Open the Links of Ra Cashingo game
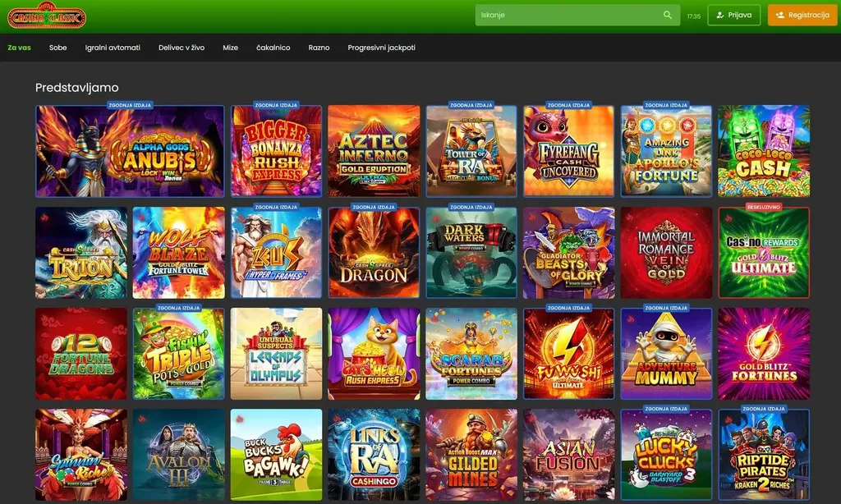Viewport: 841px width, 504px height. tap(374, 455)
